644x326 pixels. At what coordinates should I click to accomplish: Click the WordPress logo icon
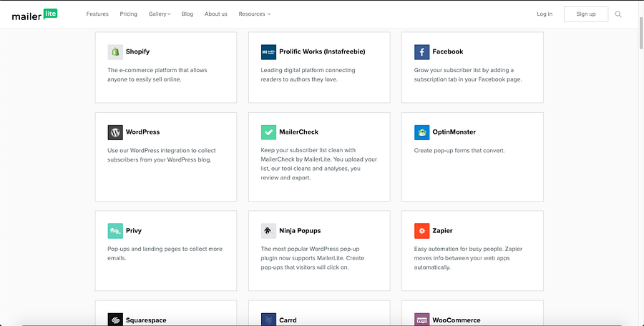[115, 132]
